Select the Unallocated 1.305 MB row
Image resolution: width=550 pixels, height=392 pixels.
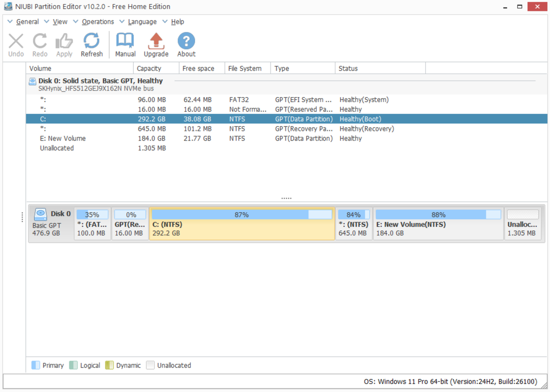[287, 148]
